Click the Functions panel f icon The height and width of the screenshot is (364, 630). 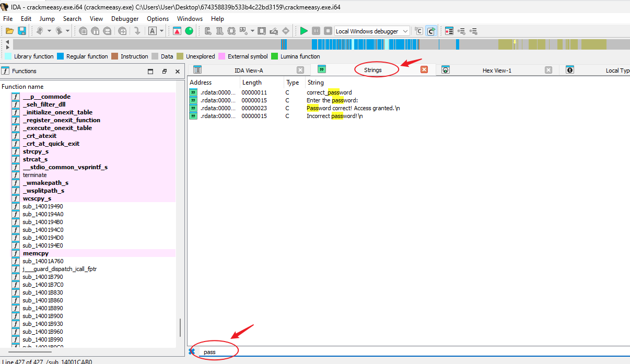point(6,71)
